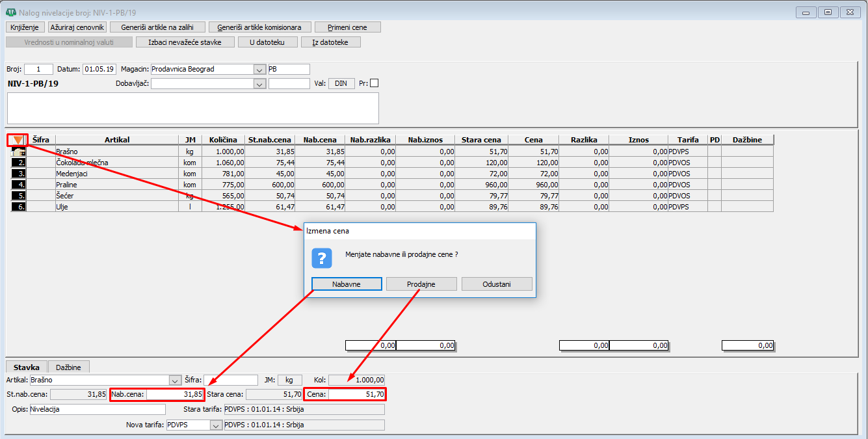Click the application icon in the title bar

coord(10,12)
